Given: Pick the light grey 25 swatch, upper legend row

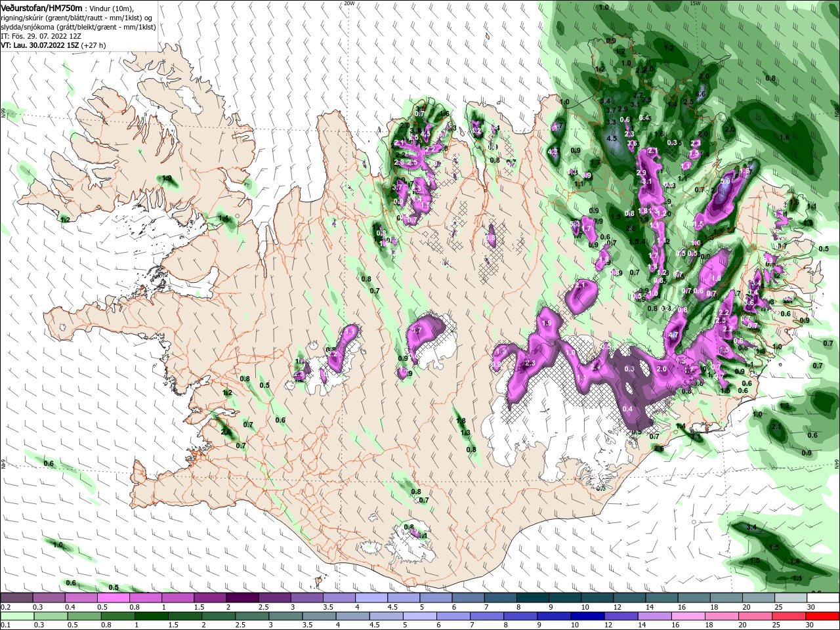Looking at the screenshot, I should tap(789, 598).
